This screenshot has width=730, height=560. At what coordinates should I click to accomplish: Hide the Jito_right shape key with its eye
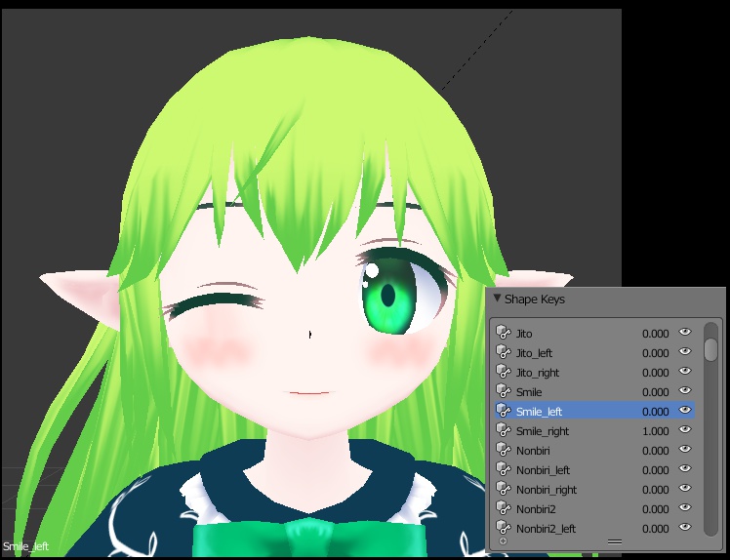[685, 372]
